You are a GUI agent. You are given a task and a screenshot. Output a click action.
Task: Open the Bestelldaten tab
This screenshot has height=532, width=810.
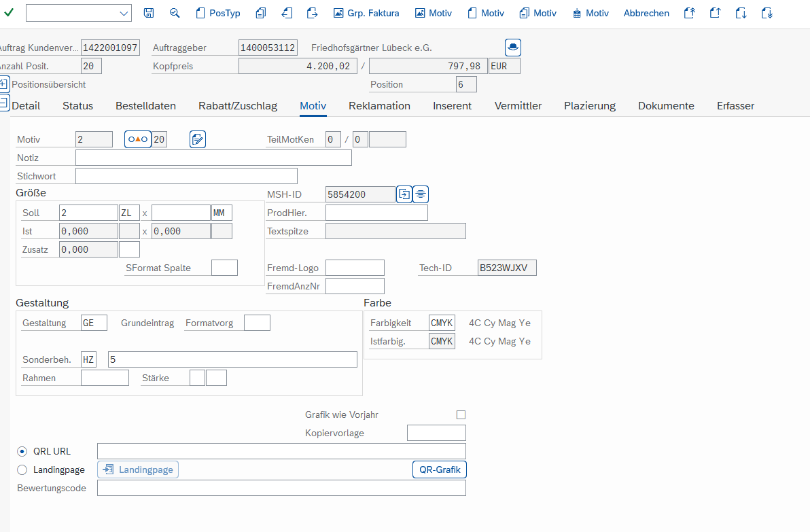pyautogui.click(x=145, y=106)
